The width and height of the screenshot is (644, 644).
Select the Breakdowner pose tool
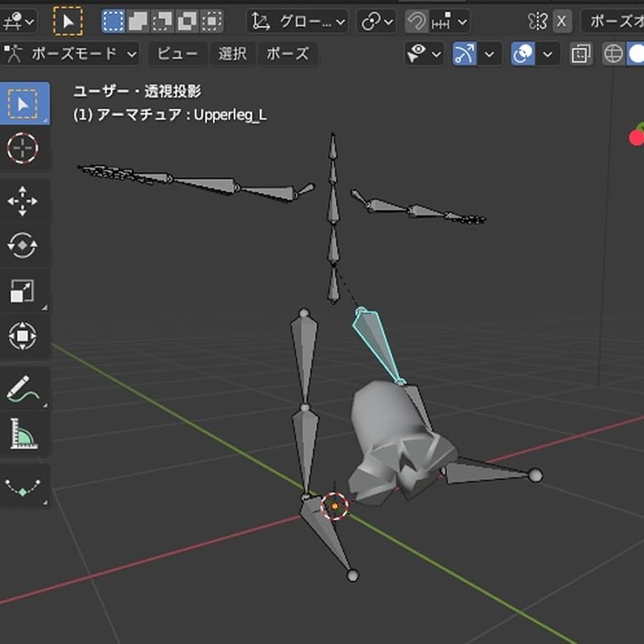pyautogui.click(x=23, y=487)
